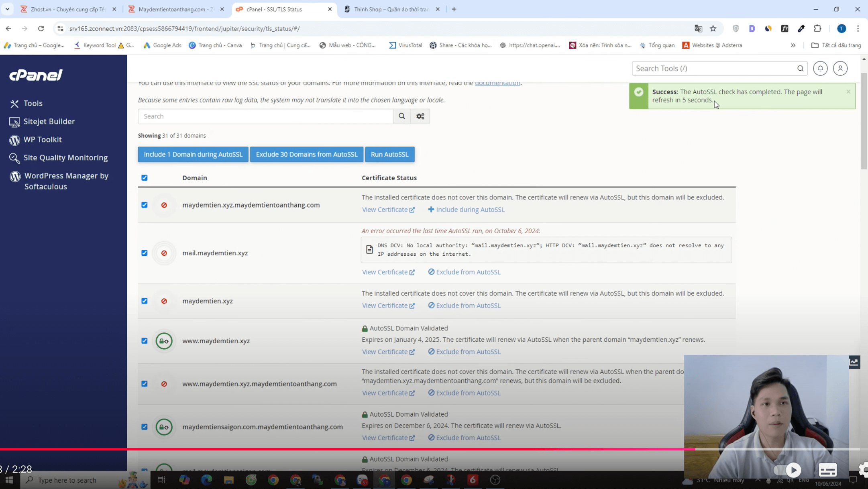
Task: Click the gear icon beside domain search
Action: pyautogui.click(x=420, y=116)
